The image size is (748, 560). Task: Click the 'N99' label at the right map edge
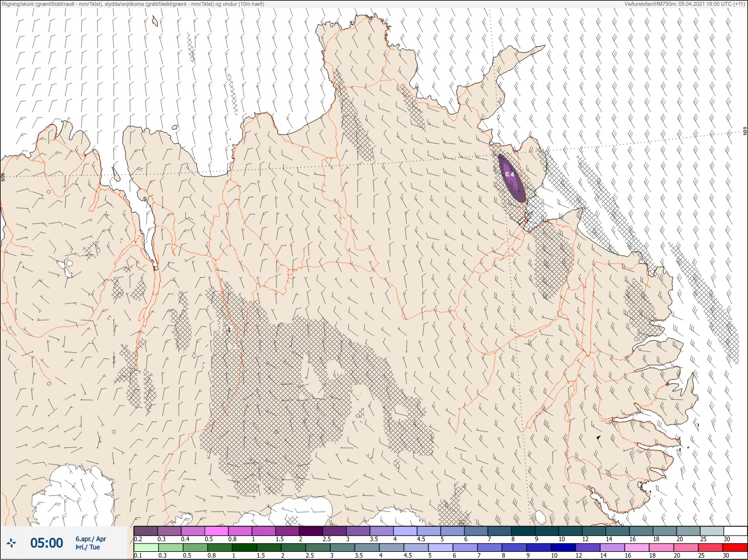[x=745, y=131]
